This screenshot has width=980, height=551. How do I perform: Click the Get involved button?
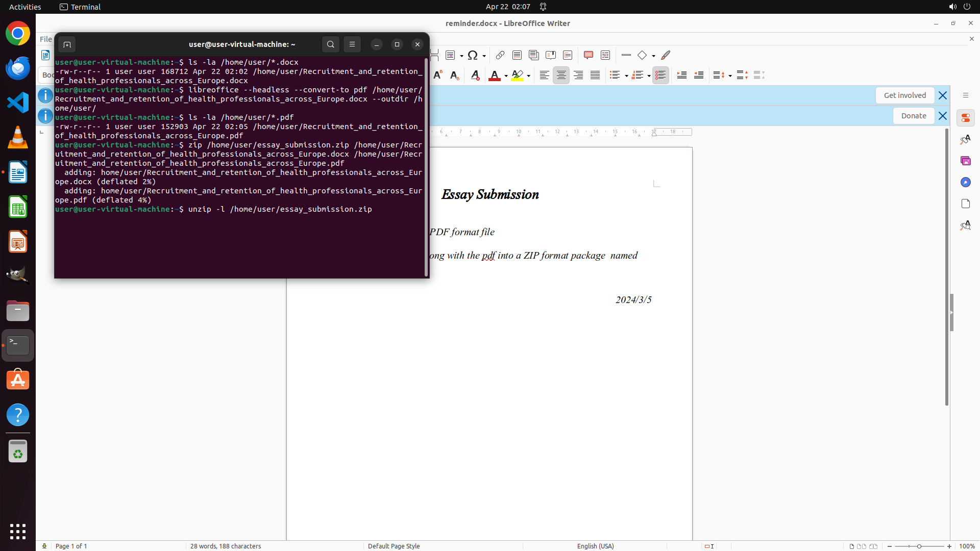point(904,95)
